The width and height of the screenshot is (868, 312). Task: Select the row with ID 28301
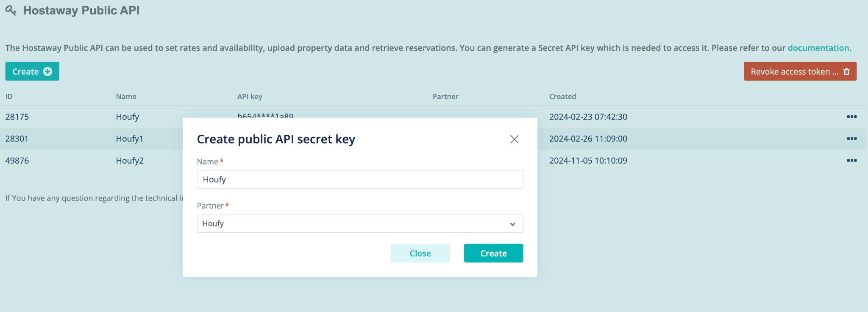(x=17, y=139)
